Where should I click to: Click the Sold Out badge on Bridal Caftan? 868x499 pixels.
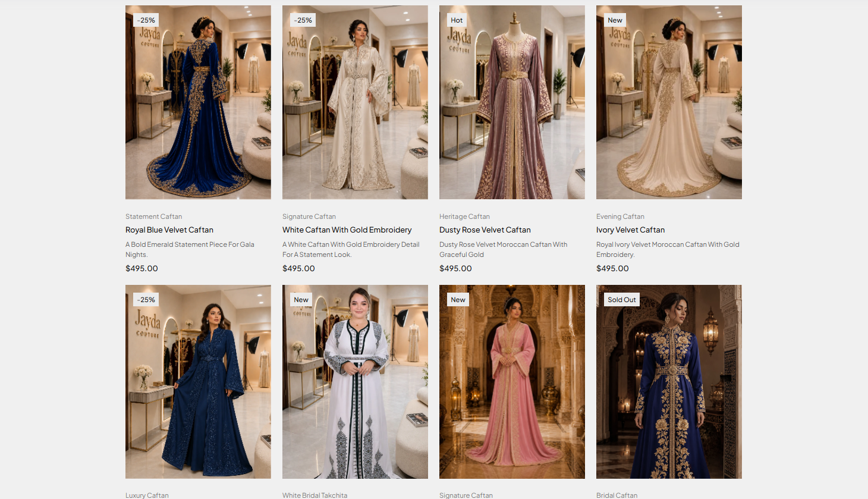[622, 300]
